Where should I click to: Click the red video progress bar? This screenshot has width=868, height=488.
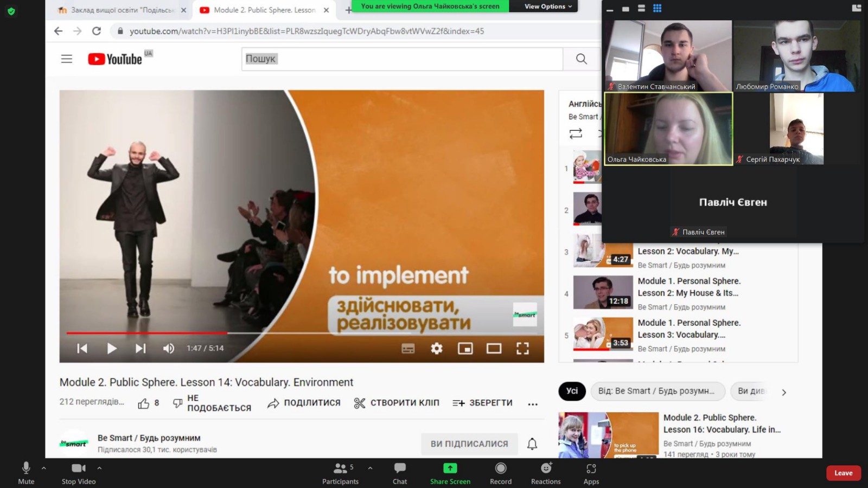(146, 333)
